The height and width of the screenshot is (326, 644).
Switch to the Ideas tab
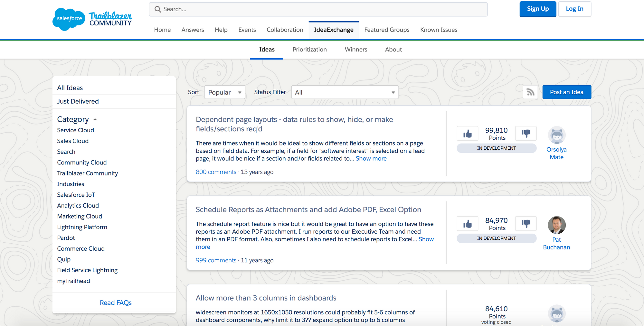[x=267, y=50]
